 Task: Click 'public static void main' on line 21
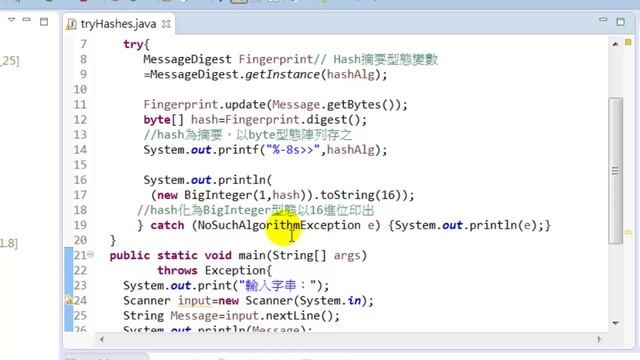pos(187,256)
